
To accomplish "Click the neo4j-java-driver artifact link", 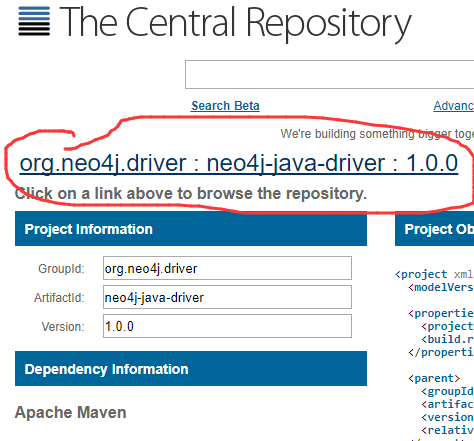I will coord(296,163).
